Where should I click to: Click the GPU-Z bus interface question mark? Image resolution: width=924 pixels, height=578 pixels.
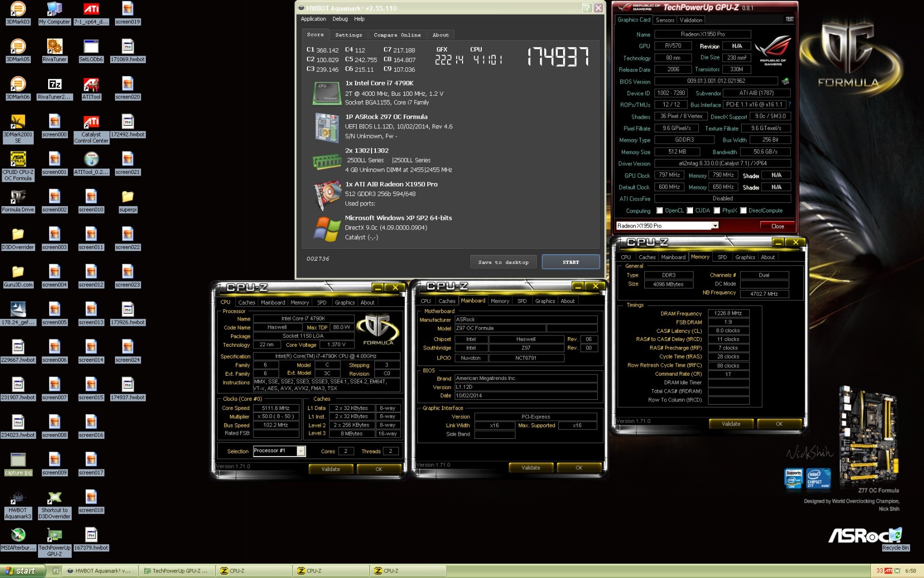tap(789, 104)
